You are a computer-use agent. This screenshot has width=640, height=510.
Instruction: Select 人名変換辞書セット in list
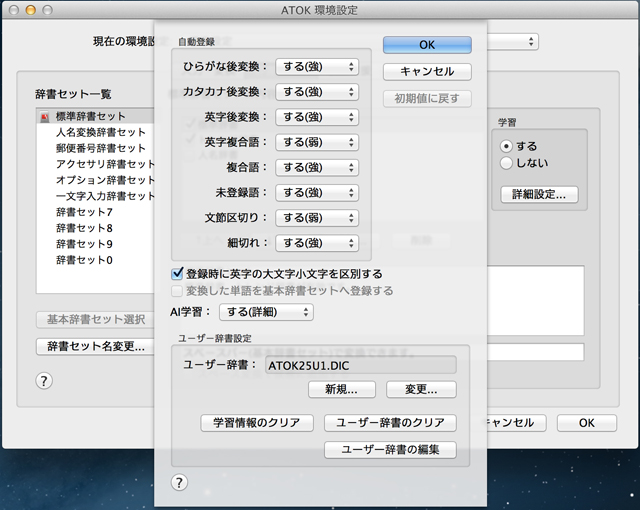(96, 133)
